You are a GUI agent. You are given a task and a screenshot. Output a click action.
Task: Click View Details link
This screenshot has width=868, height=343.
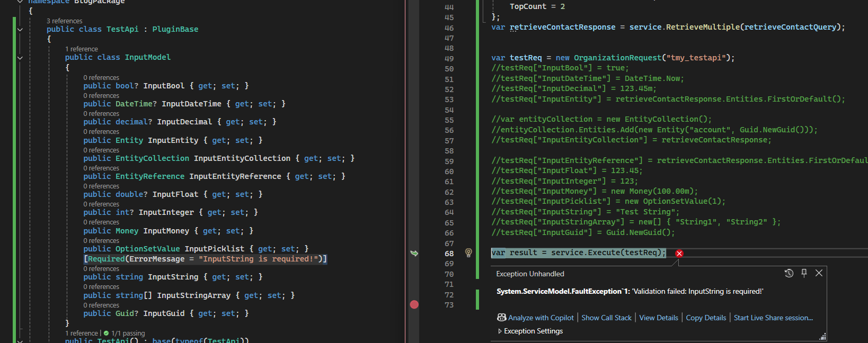tap(659, 318)
